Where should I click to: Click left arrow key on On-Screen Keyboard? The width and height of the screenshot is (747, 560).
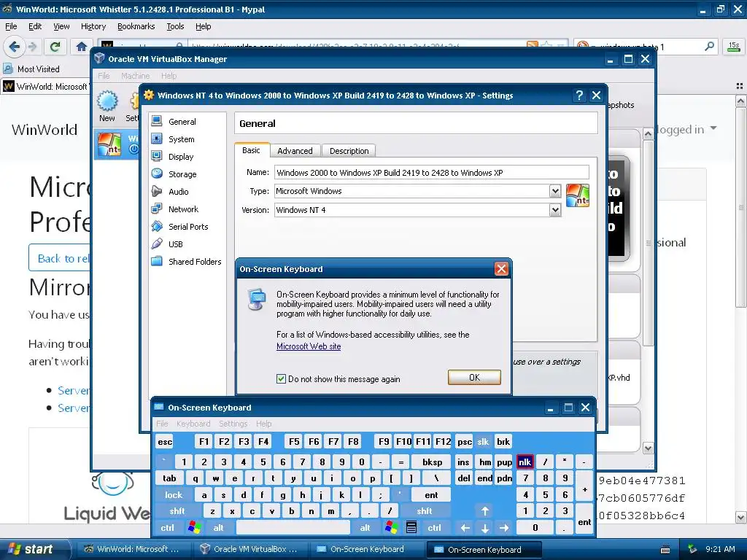465,528
